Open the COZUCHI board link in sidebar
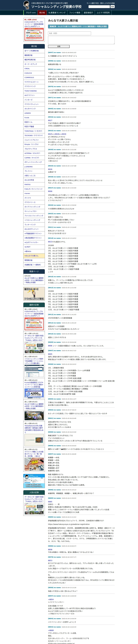The width and height of the screenshot is (138, 644). coord(34,73)
